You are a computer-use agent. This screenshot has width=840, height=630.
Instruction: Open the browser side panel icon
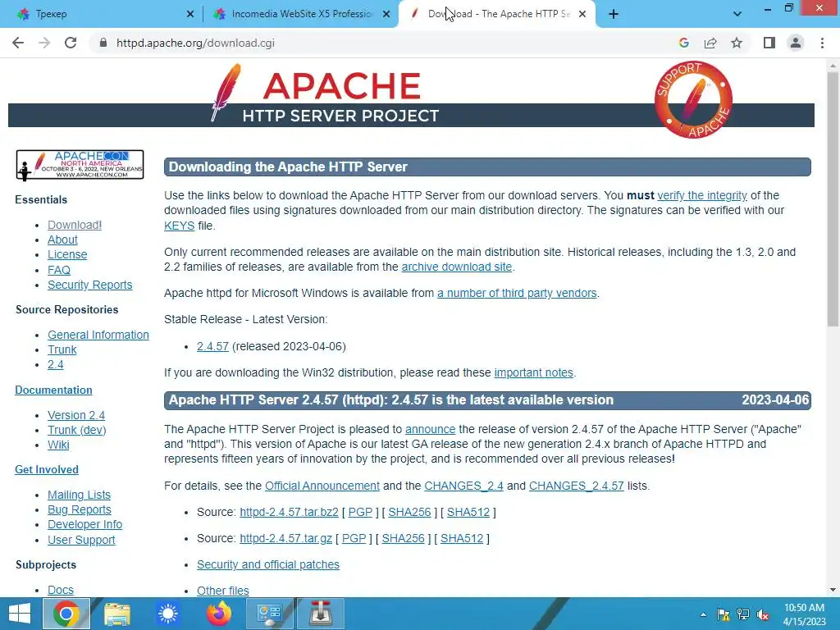click(x=769, y=43)
